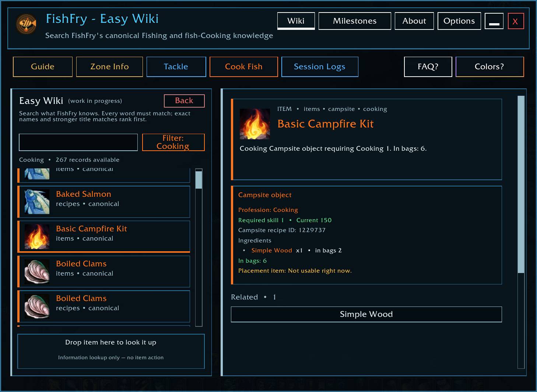Click the Back button in Easy Wiki

[x=184, y=101]
